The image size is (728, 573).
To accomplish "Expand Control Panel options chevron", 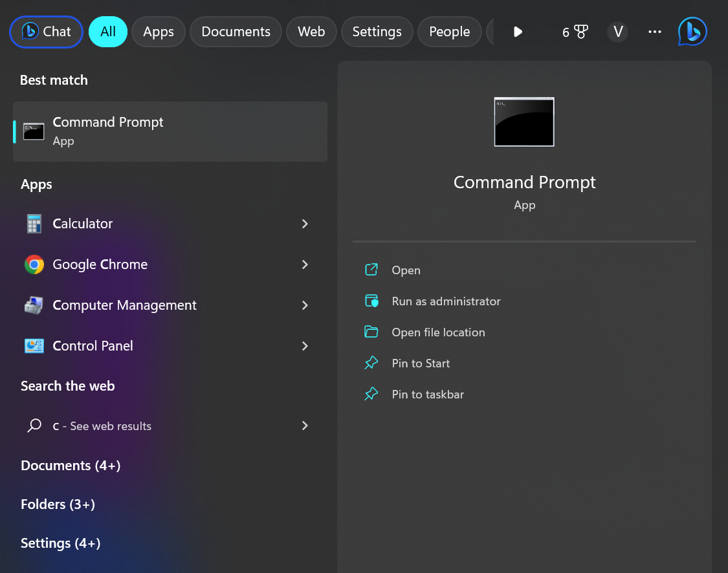I will click(305, 346).
